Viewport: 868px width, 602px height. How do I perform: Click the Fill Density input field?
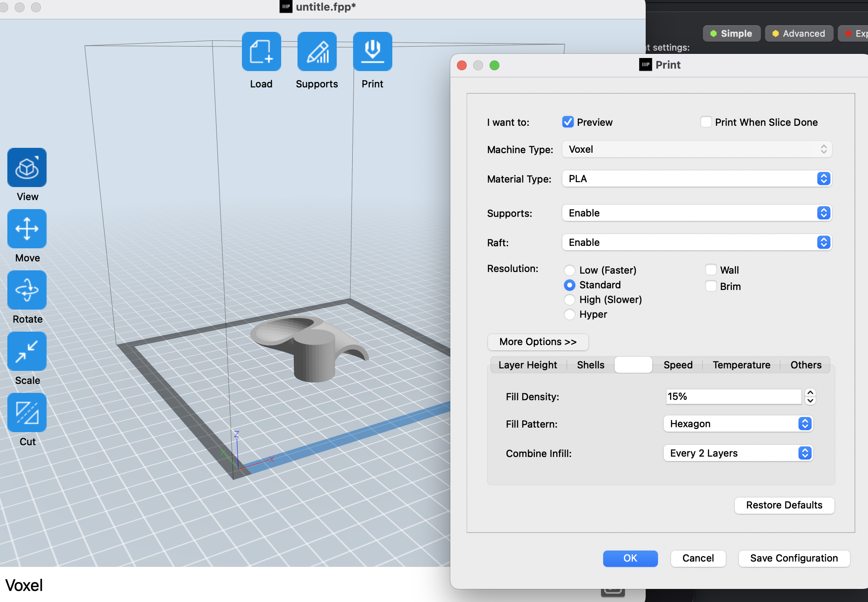pyautogui.click(x=734, y=397)
